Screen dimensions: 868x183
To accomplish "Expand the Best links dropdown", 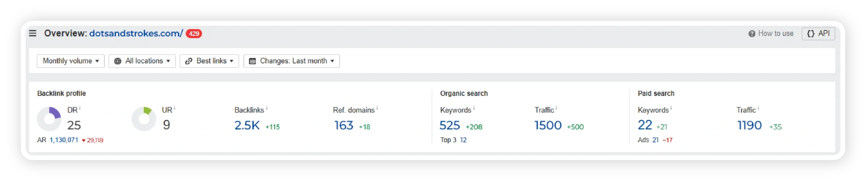I will click(x=209, y=61).
